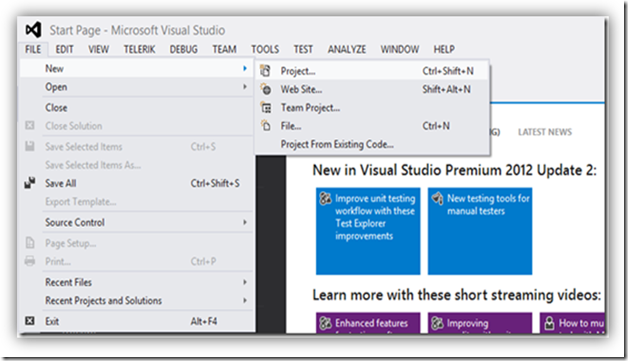Choose New in the File menu
Viewport: 628px width, 361px height.
[137, 69]
